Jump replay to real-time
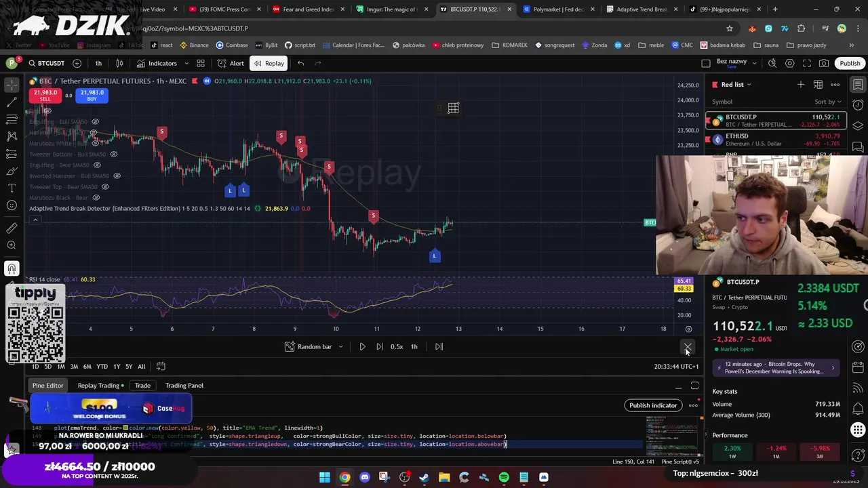This screenshot has width=868, height=488. pyautogui.click(x=439, y=346)
